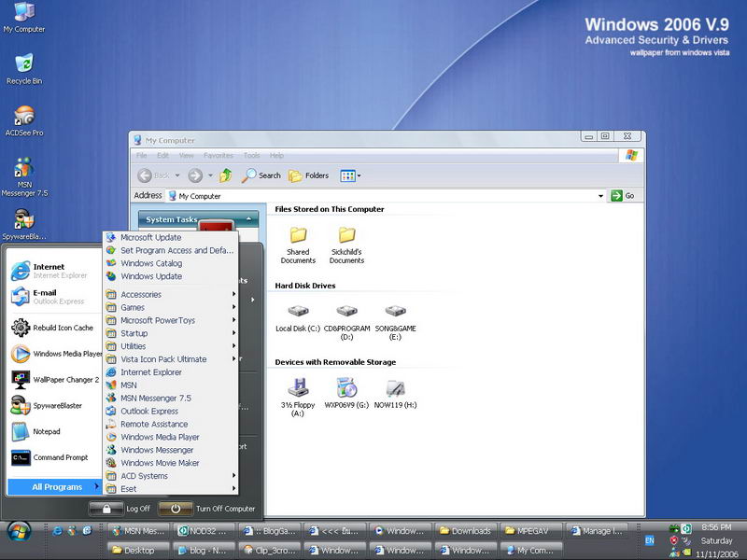Click the Views icon on the toolbar
The width and height of the screenshot is (747, 560).
[x=346, y=175]
